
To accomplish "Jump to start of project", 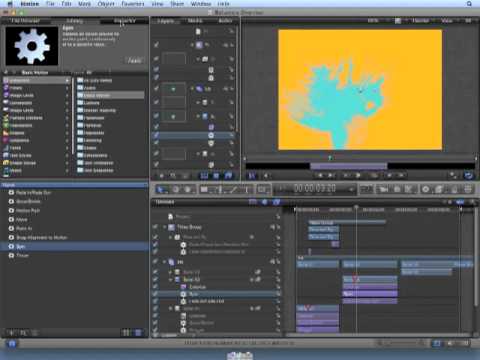I will click(x=320, y=175).
